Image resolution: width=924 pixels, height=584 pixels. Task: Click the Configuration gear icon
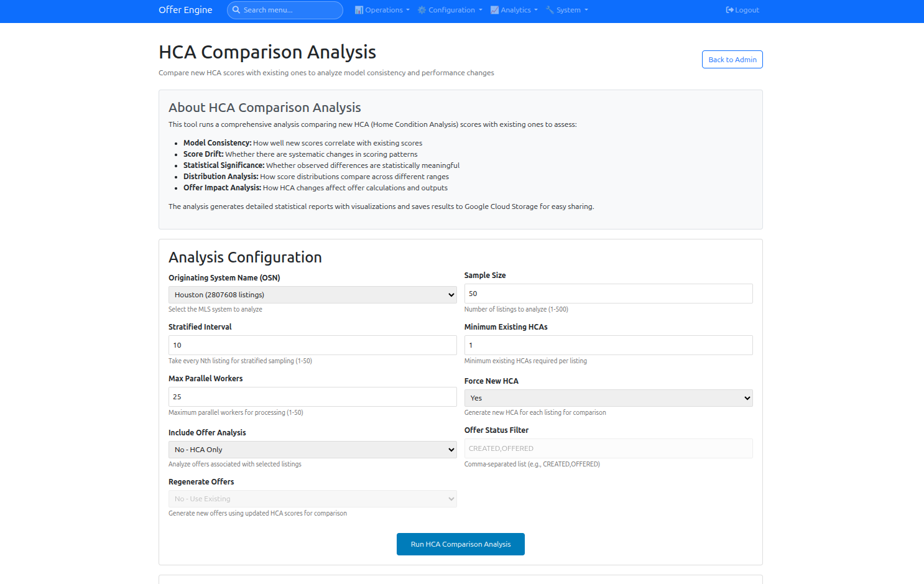[422, 9]
